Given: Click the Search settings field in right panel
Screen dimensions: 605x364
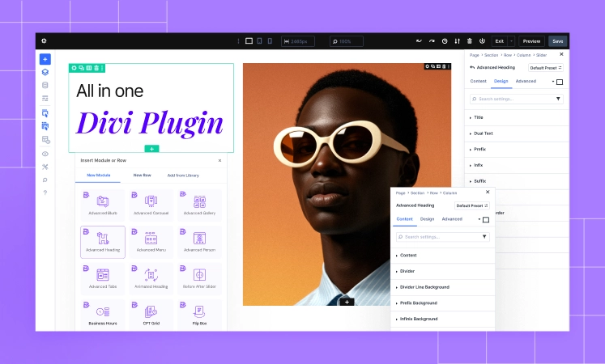Looking at the screenshot, I should pyautogui.click(x=516, y=99).
